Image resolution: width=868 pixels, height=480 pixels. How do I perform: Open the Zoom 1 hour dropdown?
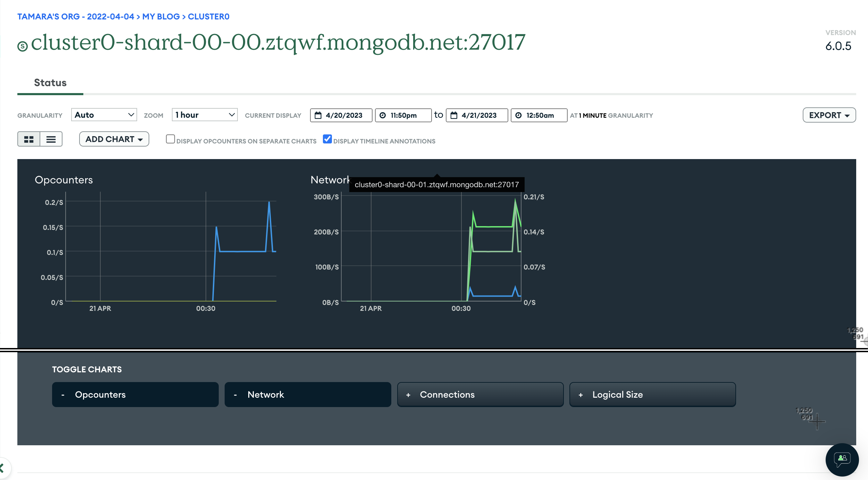coord(205,115)
